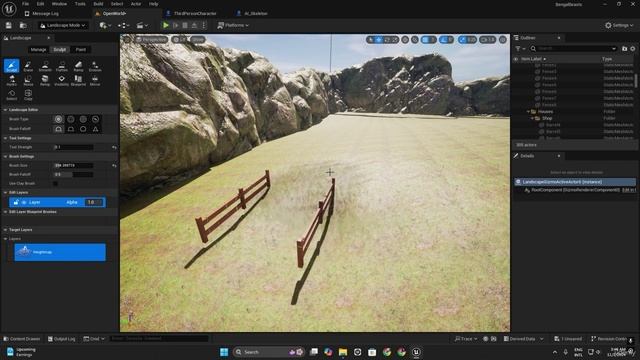Open the Settings dropdown in toolbar

pos(619,25)
